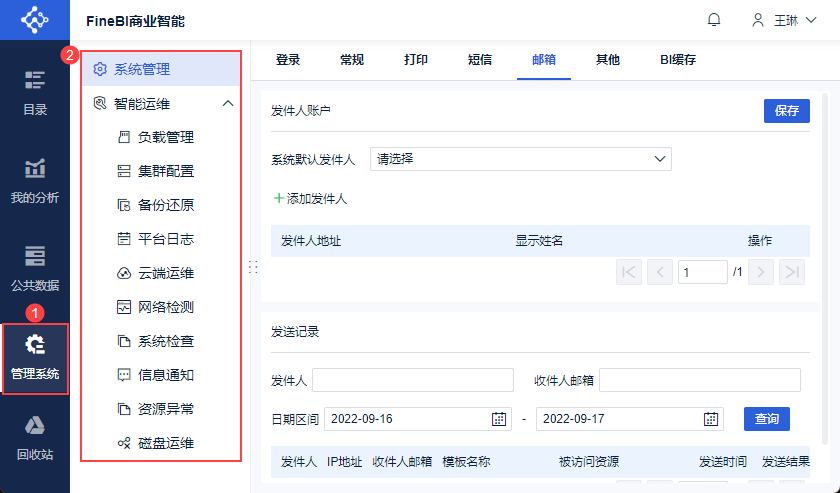Collapse the 智能运维 menu section

228,103
